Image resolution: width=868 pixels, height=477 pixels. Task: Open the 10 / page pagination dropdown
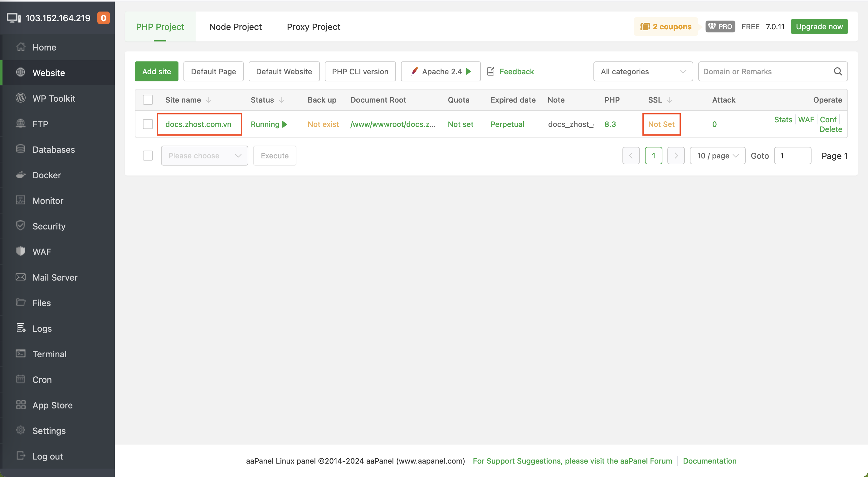click(x=717, y=156)
